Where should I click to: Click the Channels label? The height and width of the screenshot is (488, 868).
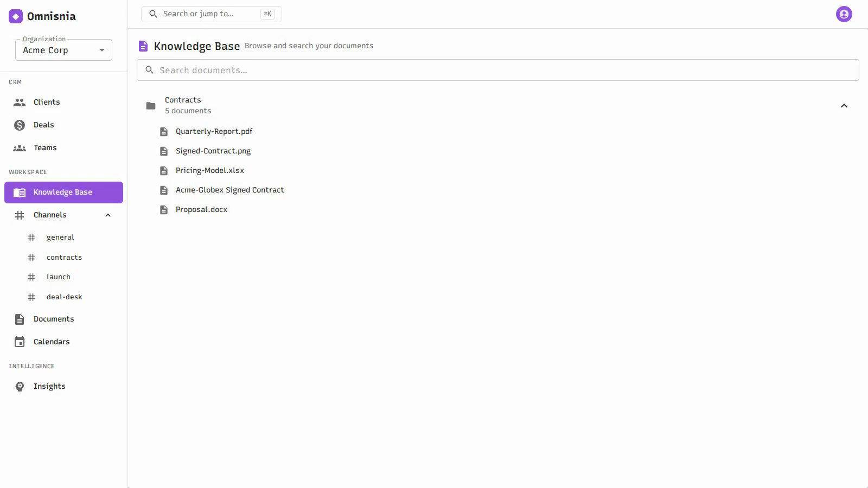(x=50, y=215)
